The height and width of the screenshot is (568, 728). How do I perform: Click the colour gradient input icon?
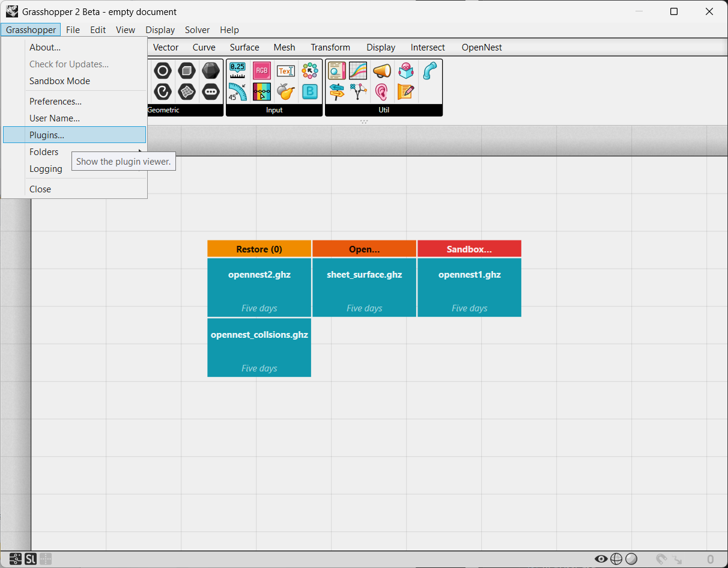261,91
